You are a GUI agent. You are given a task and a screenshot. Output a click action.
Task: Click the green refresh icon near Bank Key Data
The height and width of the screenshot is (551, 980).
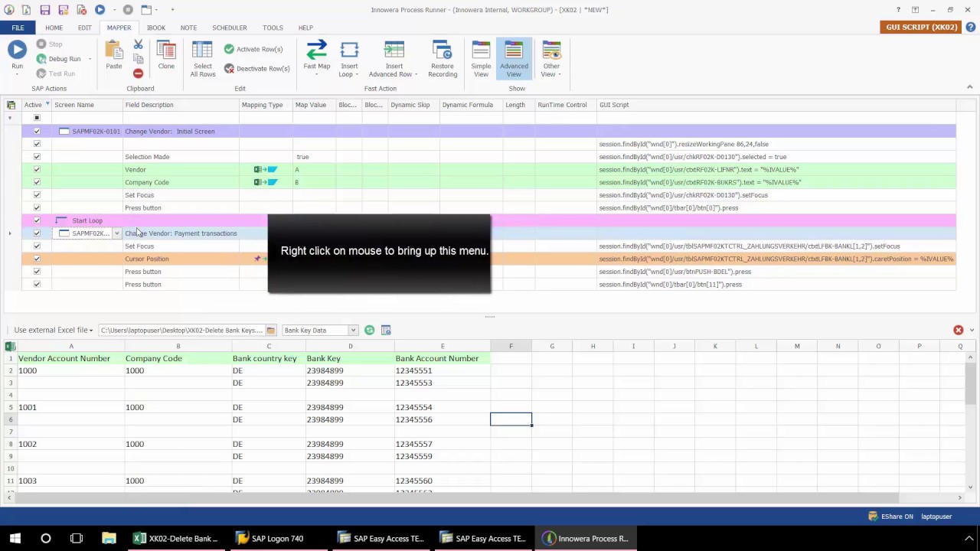pos(369,330)
